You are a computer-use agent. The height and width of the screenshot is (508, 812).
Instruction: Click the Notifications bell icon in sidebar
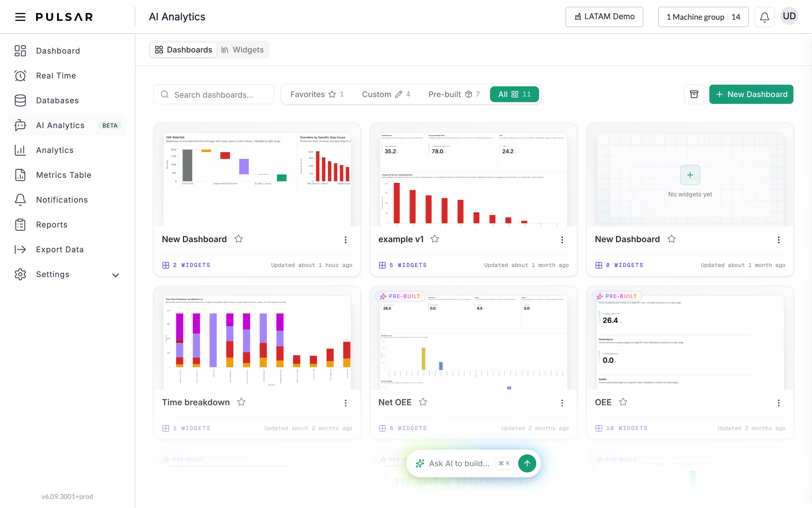tap(20, 200)
